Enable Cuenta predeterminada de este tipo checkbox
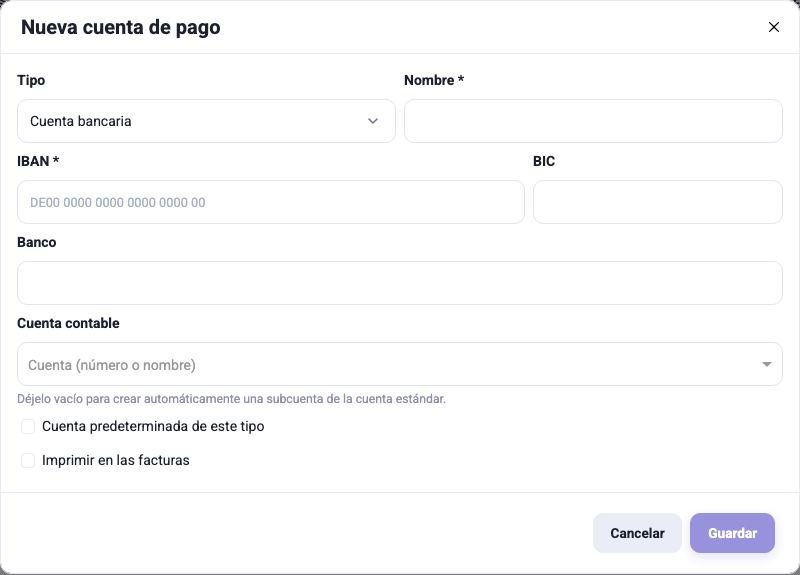 (28, 427)
